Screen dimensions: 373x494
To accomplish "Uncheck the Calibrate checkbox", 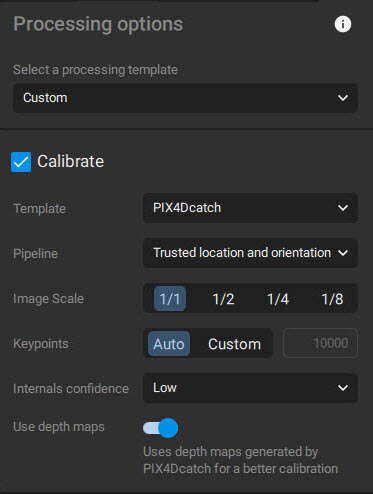I will coord(21,162).
